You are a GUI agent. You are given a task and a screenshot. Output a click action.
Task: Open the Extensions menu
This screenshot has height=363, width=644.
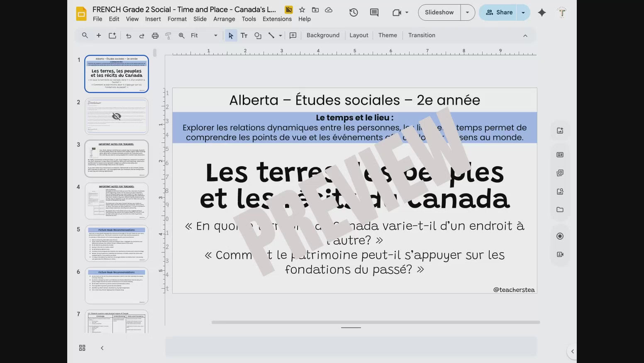click(x=277, y=19)
